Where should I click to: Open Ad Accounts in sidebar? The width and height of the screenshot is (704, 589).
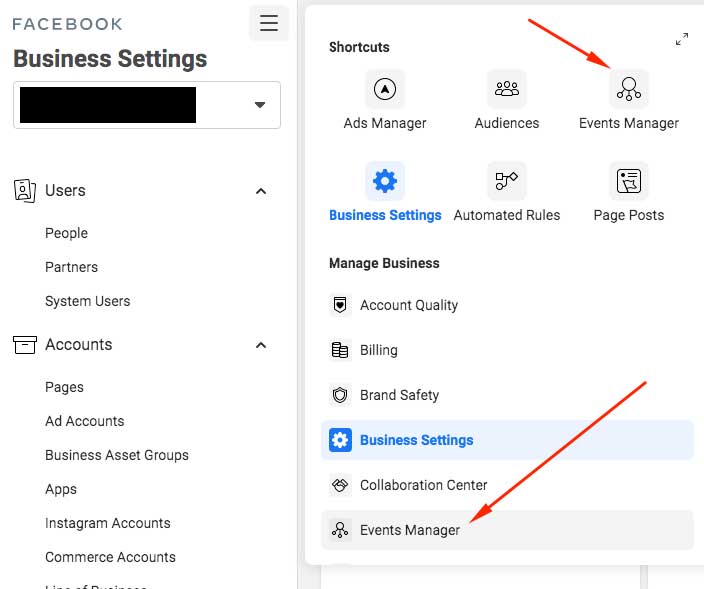click(85, 421)
